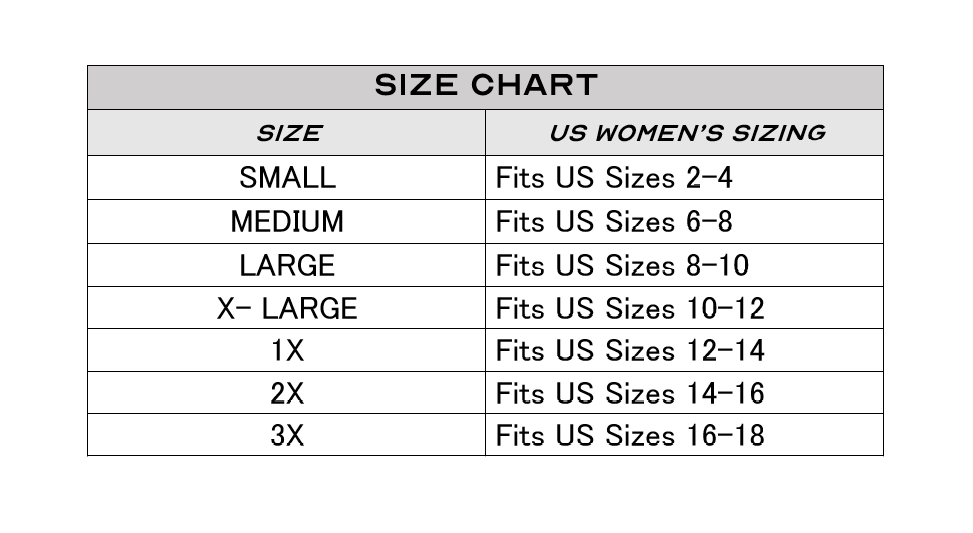The width and height of the screenshot is (973, 533).
Task: Select the 3X size cell
Action: [x=288, y=436]
